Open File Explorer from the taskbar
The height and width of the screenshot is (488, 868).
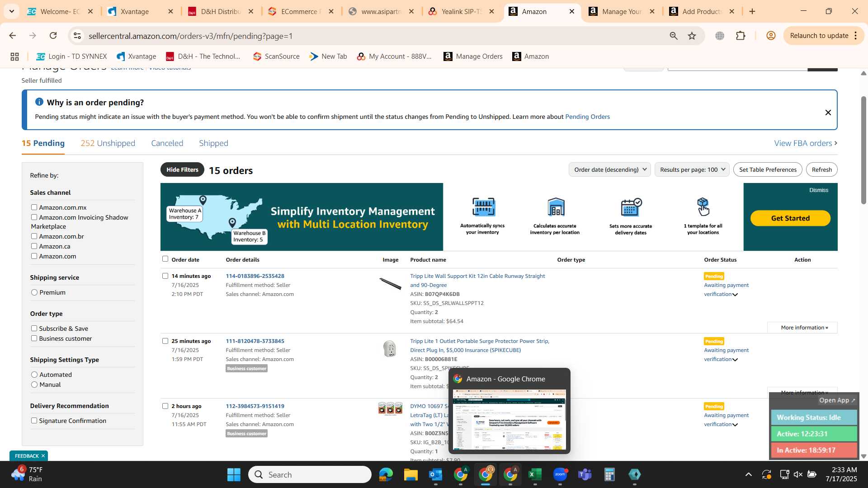tap(410, 474)
